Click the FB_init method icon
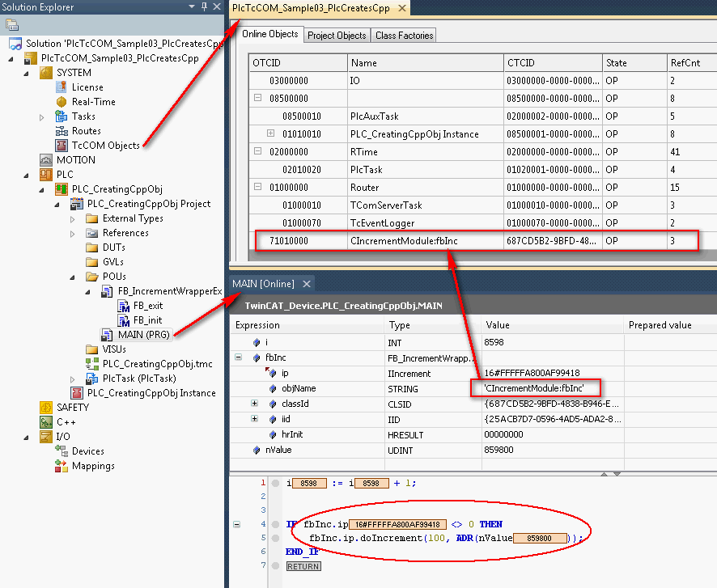 click(124, 321)
